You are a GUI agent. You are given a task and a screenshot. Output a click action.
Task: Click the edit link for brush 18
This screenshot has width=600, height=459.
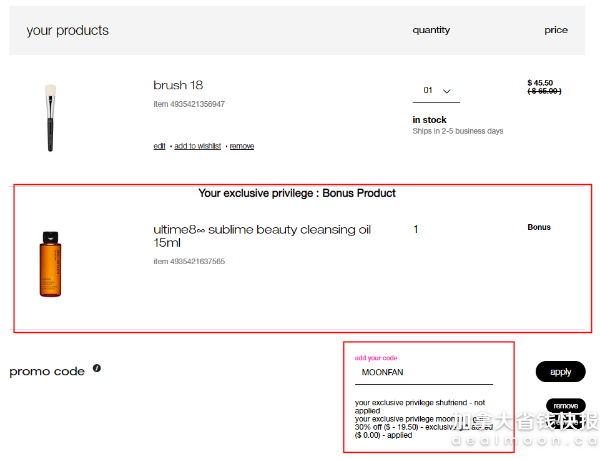[159, 146]
